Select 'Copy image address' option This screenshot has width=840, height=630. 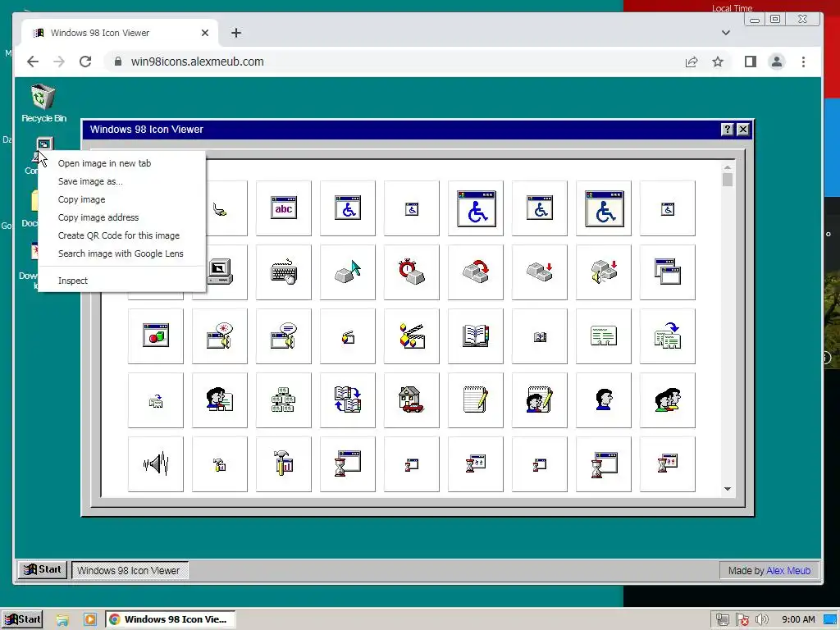tap(121, 217)
